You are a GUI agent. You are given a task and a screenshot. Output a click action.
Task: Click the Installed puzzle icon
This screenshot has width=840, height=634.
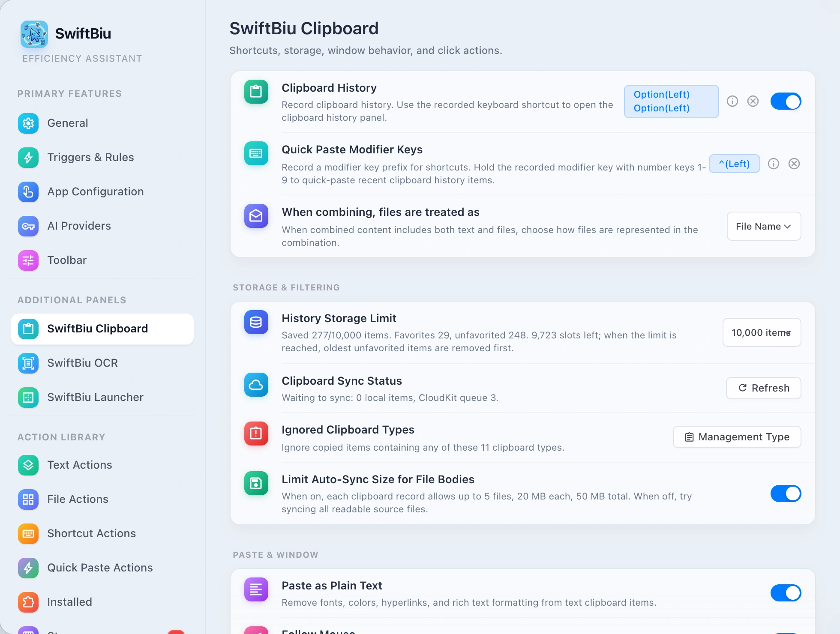tap(28, 602)
